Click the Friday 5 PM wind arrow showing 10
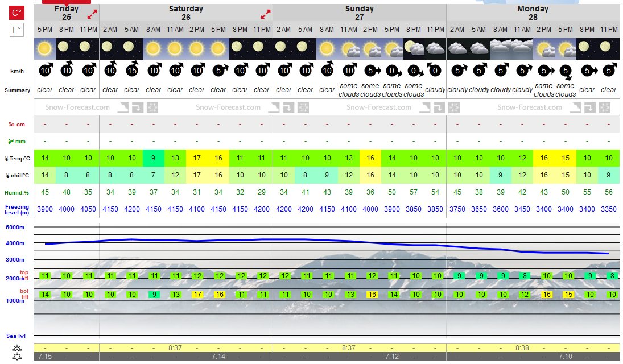The image size is (623, 364). [x=46, y=70]
